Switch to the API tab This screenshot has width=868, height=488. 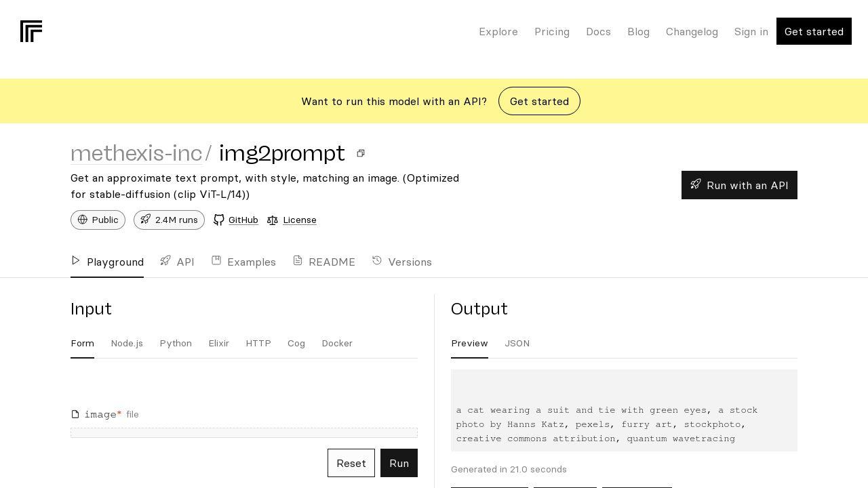point(177,262)
